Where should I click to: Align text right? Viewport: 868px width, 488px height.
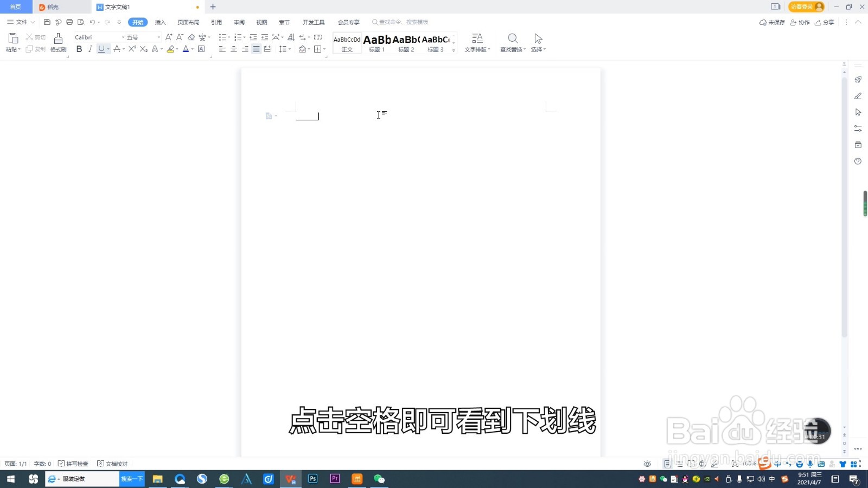tap(245, 49)
